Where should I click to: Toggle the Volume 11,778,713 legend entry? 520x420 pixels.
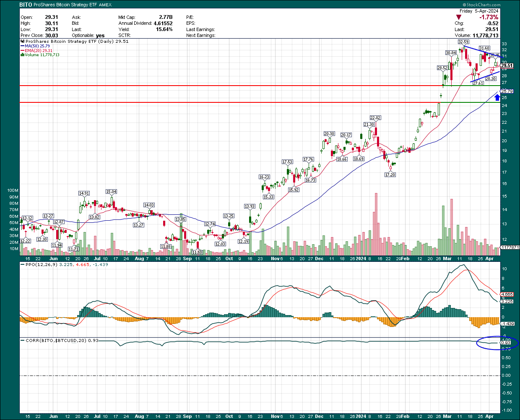coord(42,55)
